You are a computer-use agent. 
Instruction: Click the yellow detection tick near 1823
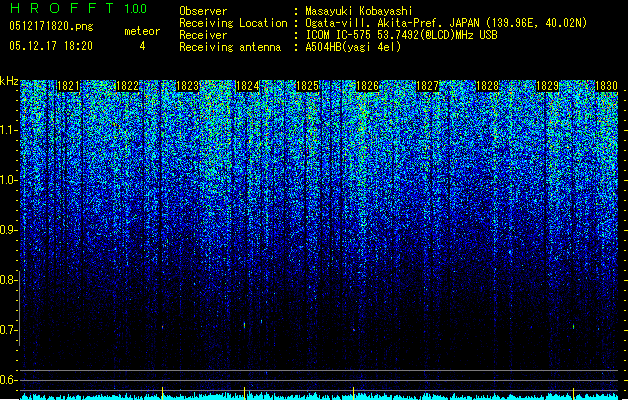(x=162, y=392)
